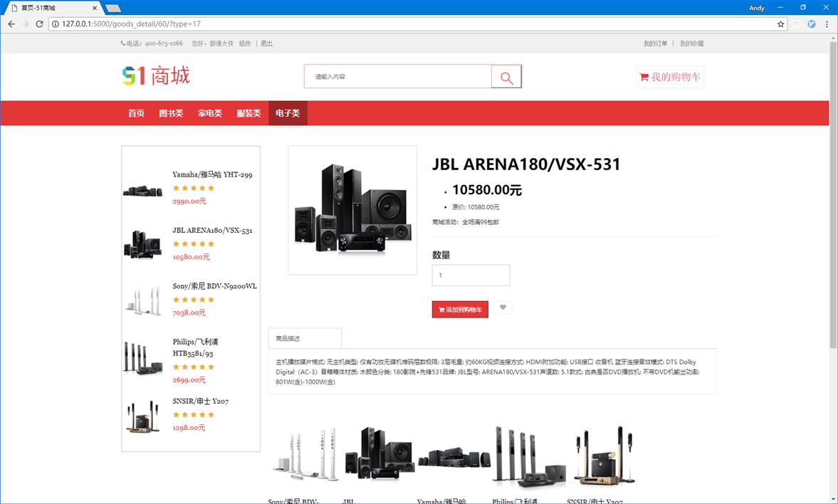Click the browser reload icon

(x=39, y=24)
